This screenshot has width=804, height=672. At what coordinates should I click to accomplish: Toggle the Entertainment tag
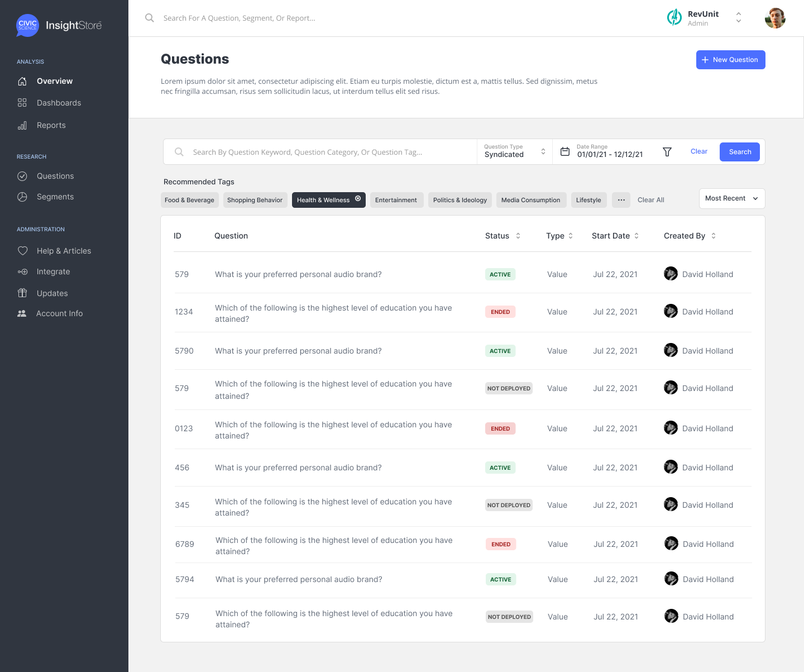(396, 200)
